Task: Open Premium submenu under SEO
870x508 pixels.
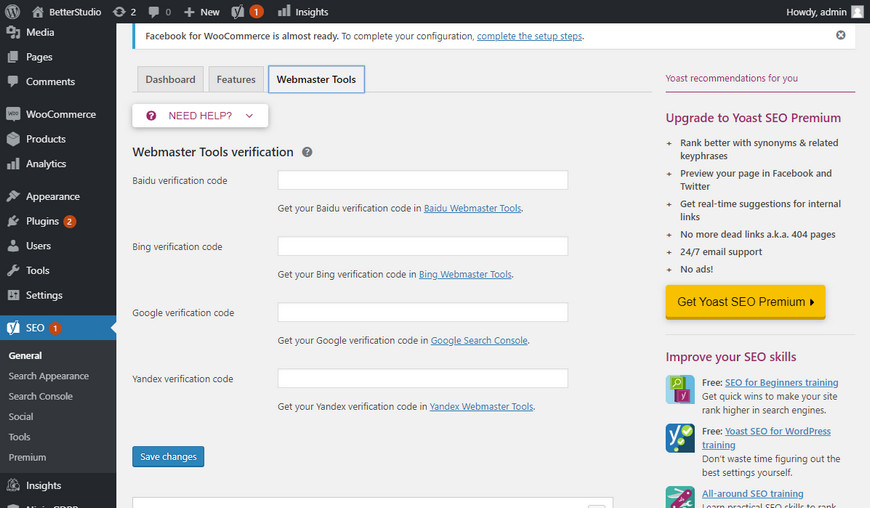Action: coord(27,458)
